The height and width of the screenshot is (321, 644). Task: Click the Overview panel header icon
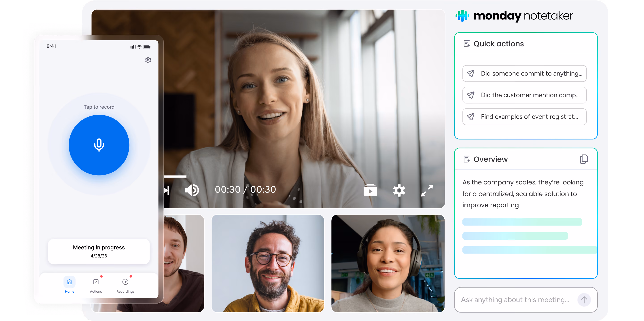coord(466,159)
